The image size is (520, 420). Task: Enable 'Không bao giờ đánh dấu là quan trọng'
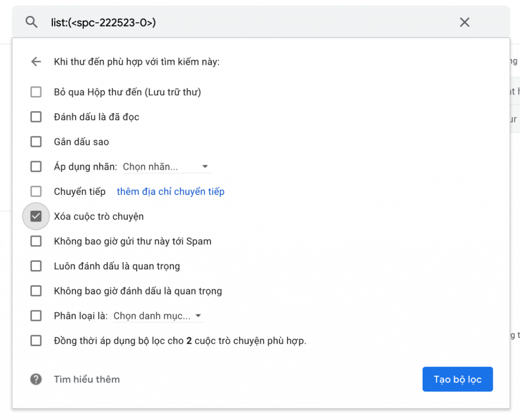click(x=36, y=290)
